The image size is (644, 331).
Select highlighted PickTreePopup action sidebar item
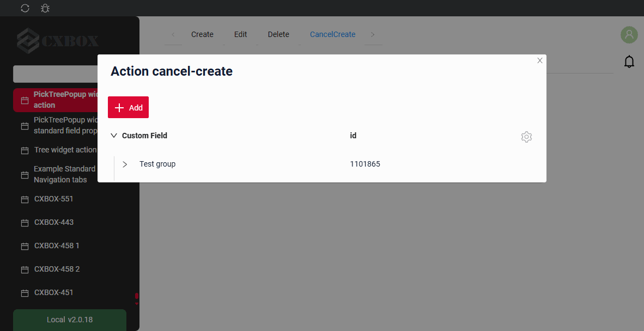pos(56,100)
